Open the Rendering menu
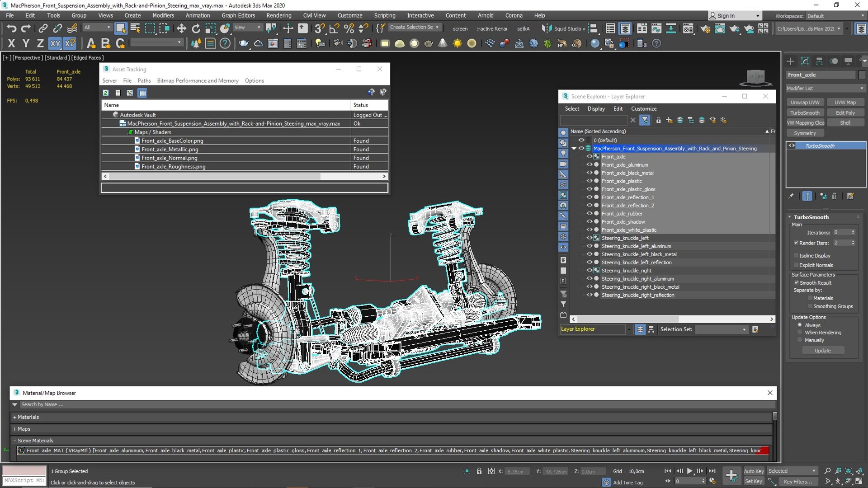 (x=279, y=15)
